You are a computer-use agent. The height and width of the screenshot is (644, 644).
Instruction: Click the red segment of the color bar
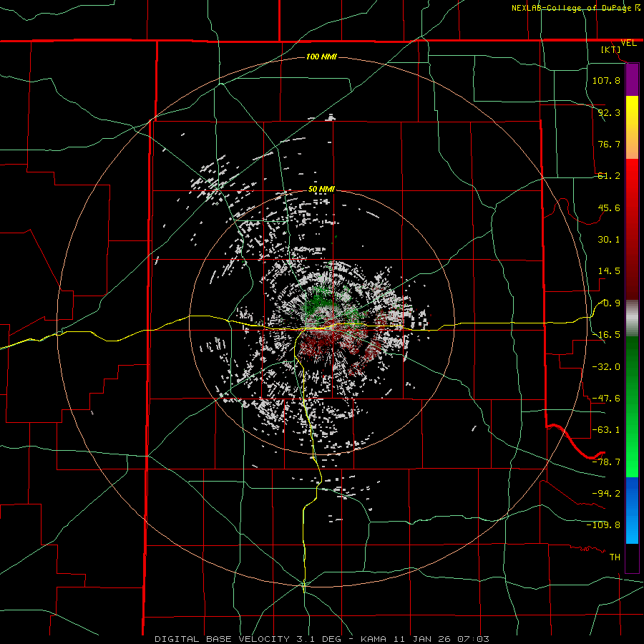coord(632,229)
